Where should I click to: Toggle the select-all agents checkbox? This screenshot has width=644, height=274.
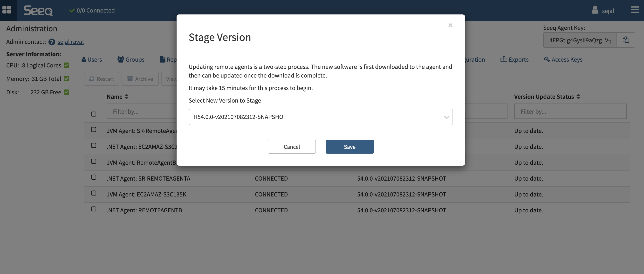[x=94, y=114]
